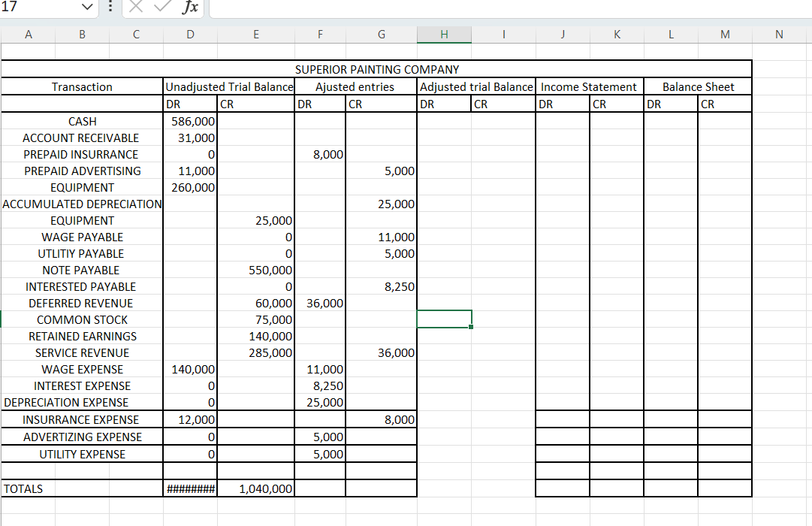Select the Ajusted entries header cell
Image resolution: width=812 pixels, height=526 pixels.
tap(355, 86)
